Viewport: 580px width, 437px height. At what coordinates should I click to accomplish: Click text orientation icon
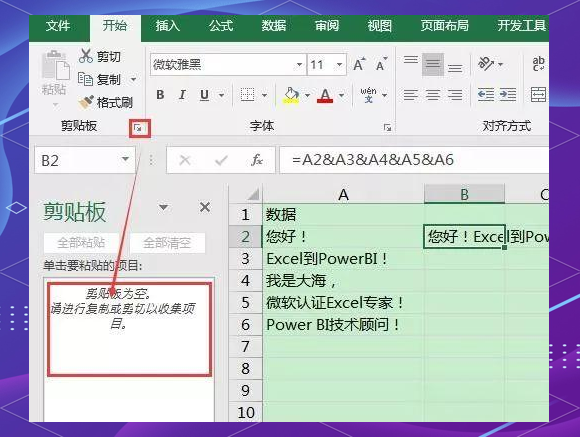tap(486, 64)
